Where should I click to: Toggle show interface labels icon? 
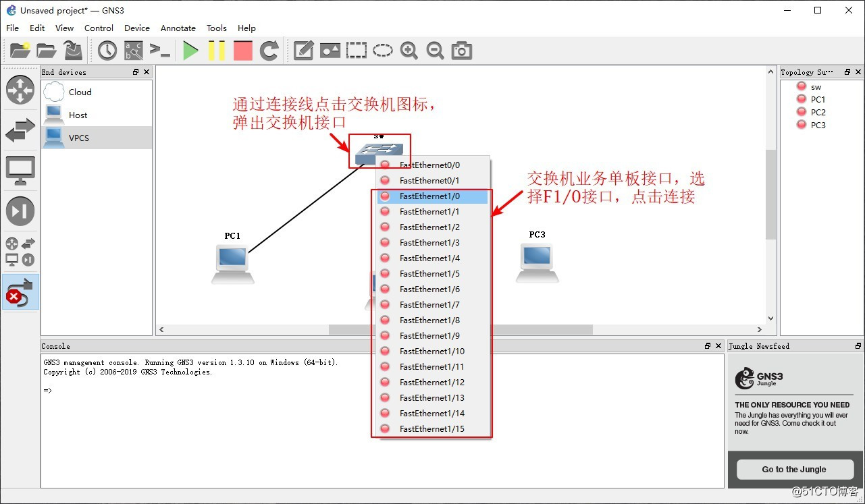(x=134, y=50)
